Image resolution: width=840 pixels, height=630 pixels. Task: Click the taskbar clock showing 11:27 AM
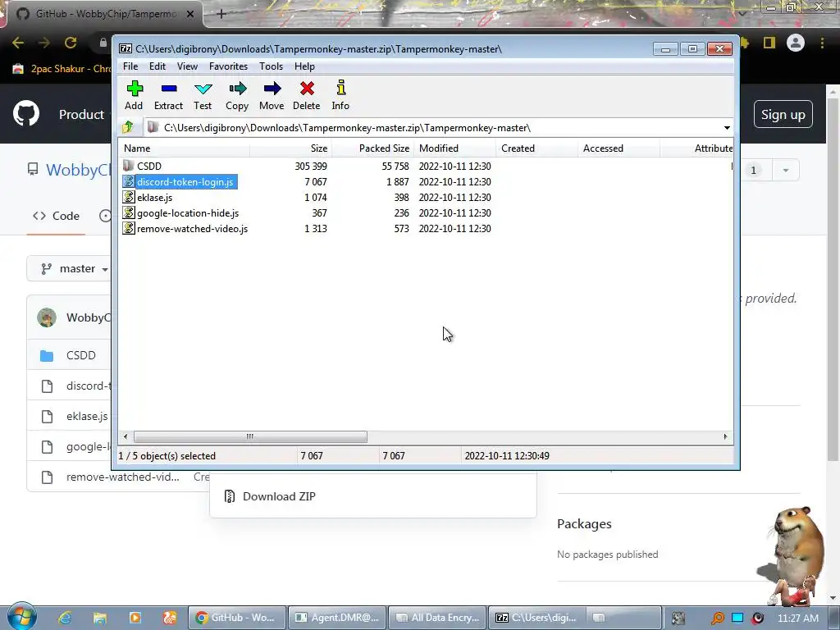(797, 618)
